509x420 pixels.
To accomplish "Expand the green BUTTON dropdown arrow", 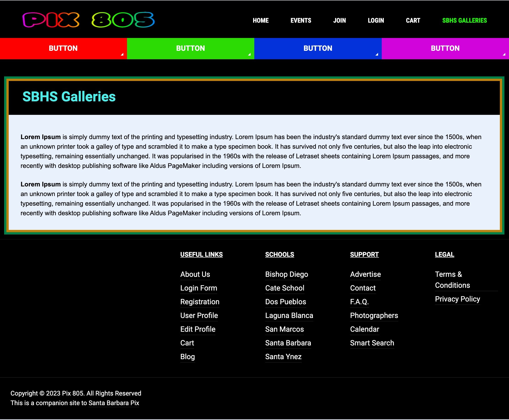I will click(249, 54).
